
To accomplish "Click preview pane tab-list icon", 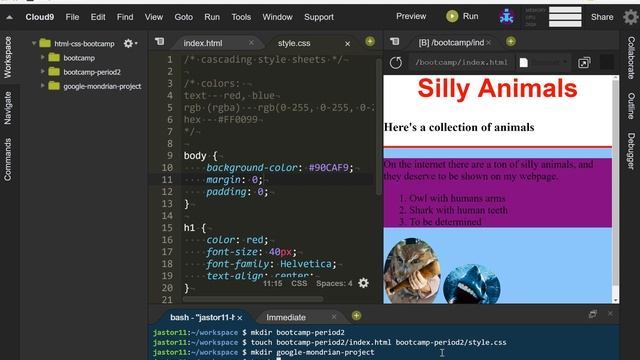I will 395,42.
